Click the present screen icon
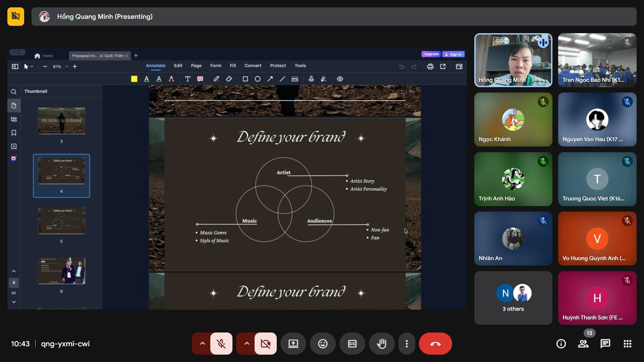This screenshot has height=362, width=644. 293,344
